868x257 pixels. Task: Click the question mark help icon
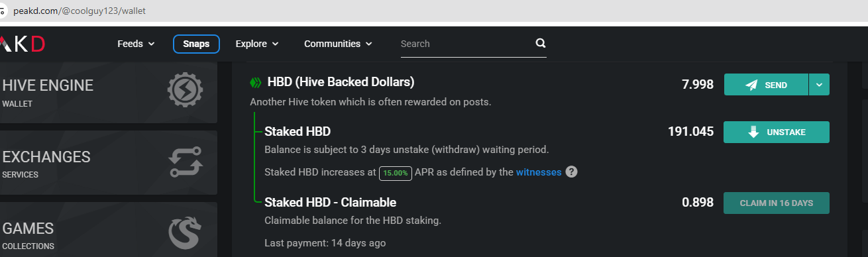[x=572, y=172]
